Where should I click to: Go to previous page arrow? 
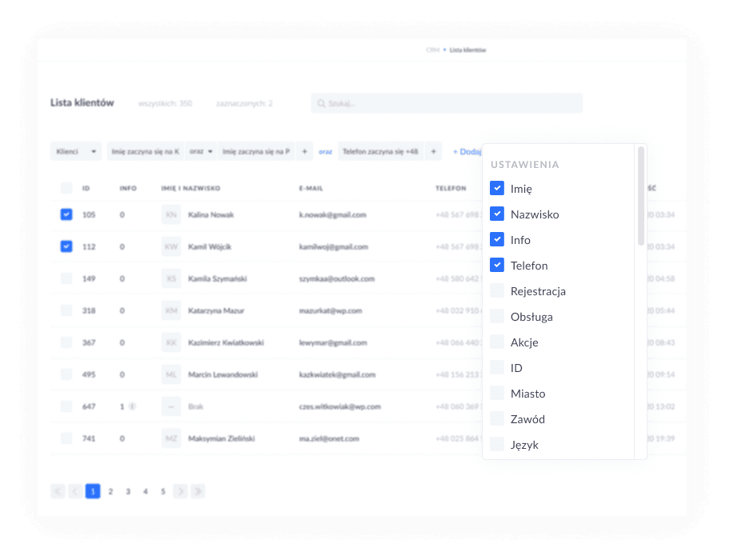75,491
